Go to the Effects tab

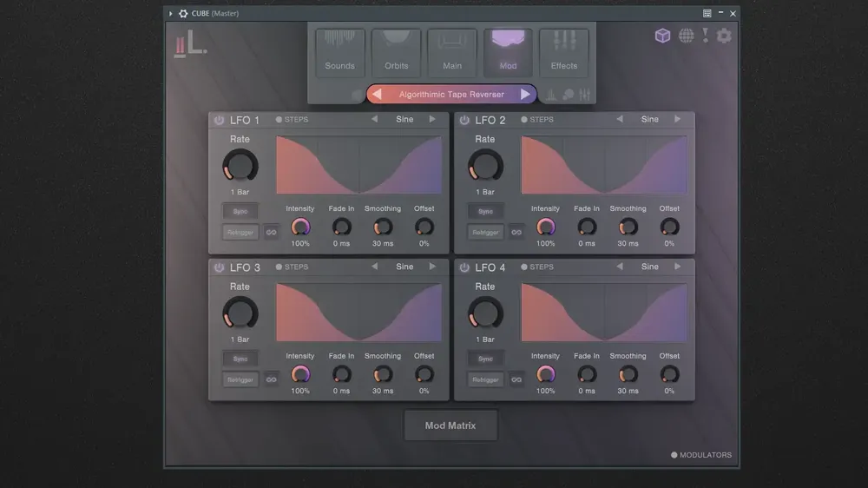pyautogui.click(x=564, y=53)
